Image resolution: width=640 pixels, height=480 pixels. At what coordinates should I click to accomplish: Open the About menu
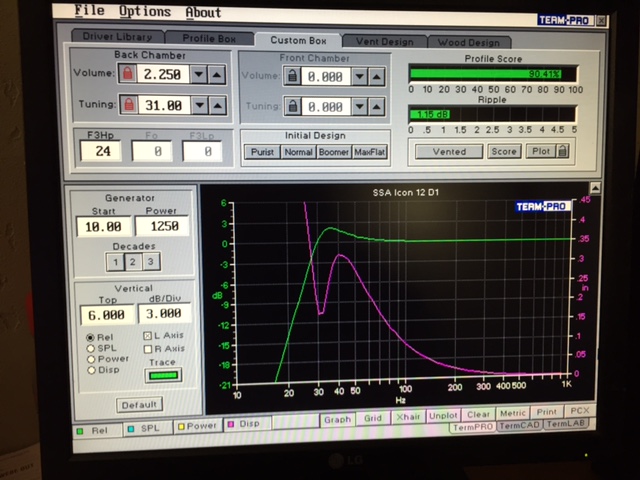[x=203, y=13]
